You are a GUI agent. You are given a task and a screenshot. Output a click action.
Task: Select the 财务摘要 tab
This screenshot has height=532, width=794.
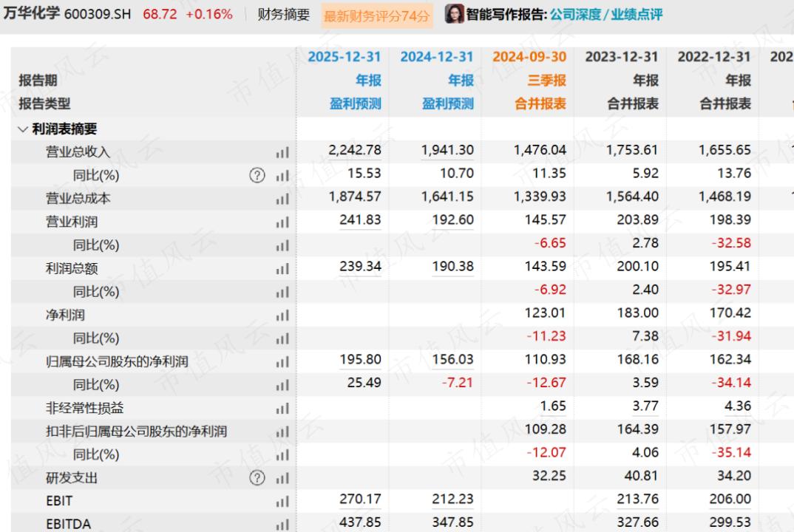(x=284, y=14)
